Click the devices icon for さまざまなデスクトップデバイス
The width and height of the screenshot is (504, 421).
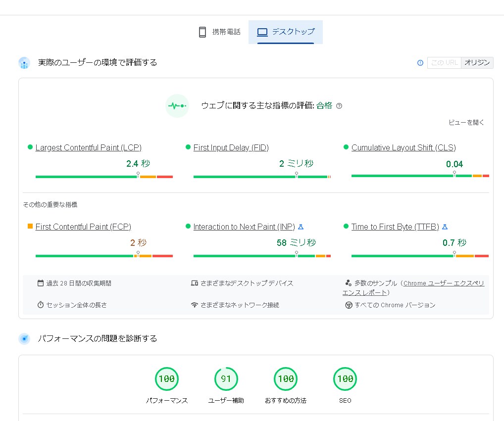(194, 283)
